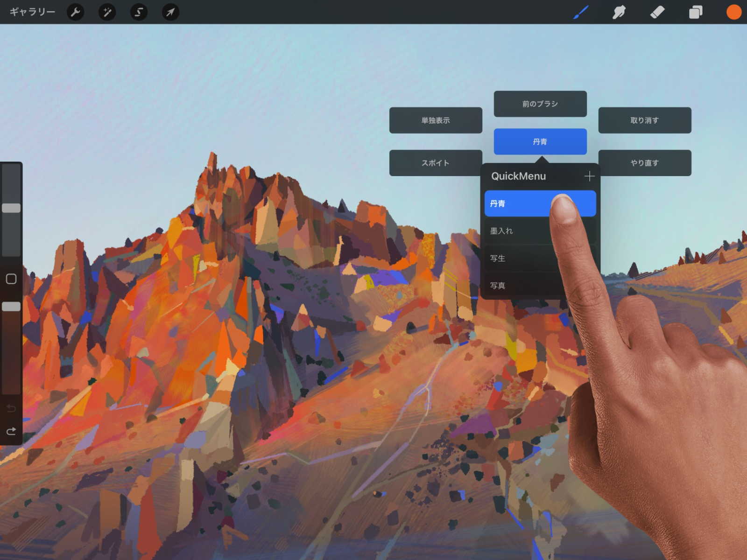Select the Eraser tool
Viewport: 747px width, 560px height.
coord(657,12)
